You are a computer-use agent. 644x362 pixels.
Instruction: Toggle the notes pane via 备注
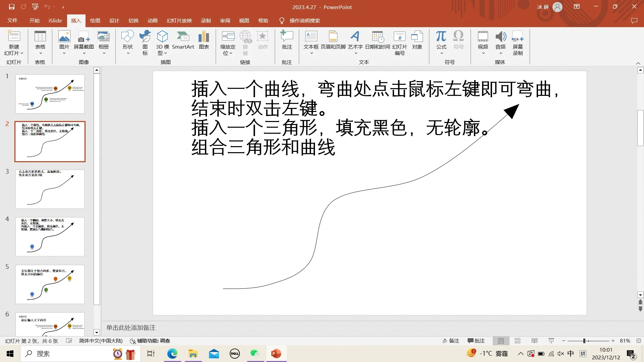pos(450,341)
